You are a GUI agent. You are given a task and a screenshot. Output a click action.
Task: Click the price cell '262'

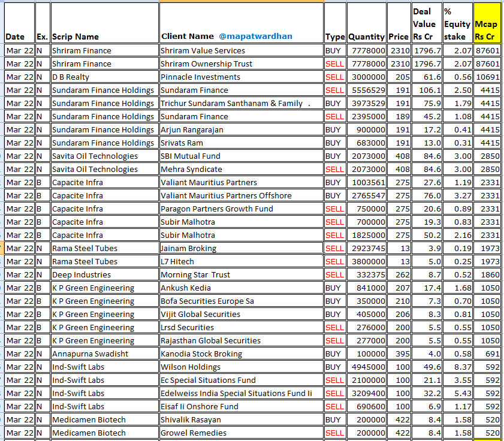click(x=399, y=274)
